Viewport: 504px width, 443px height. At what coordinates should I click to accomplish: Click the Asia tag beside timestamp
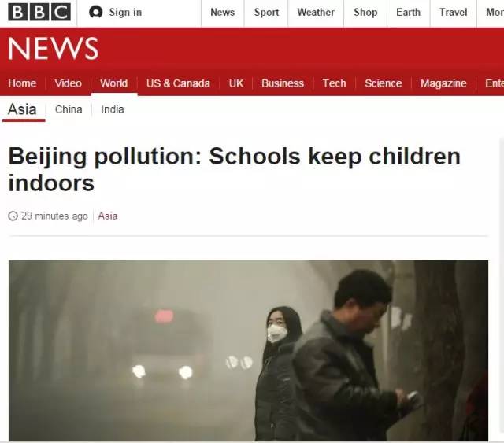click(x=108, y=216)
